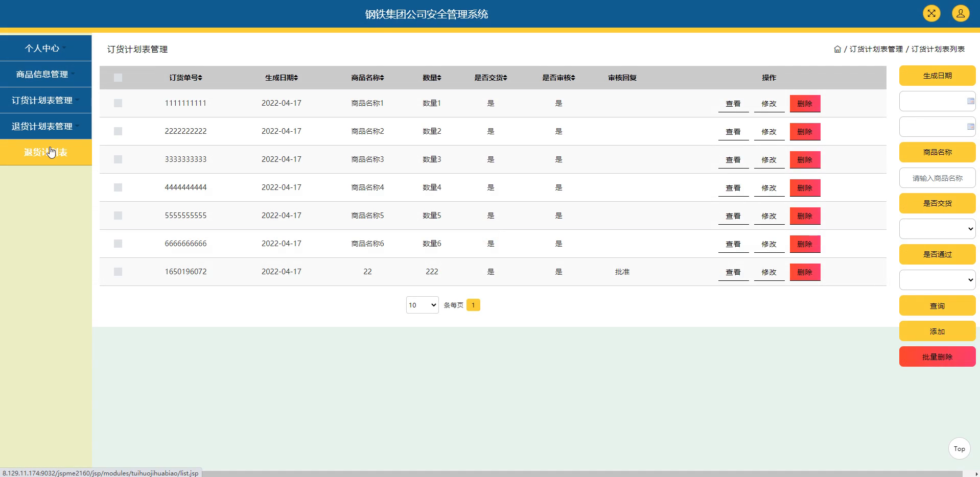Open the 是否交货 filter dropdown
The width and height of the screenshot is (980, 477).
click(x=937, y=229)
